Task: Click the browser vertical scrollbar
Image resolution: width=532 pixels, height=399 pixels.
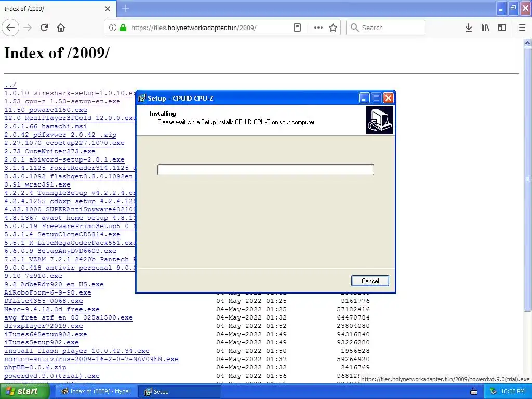Action: [528, 179]
